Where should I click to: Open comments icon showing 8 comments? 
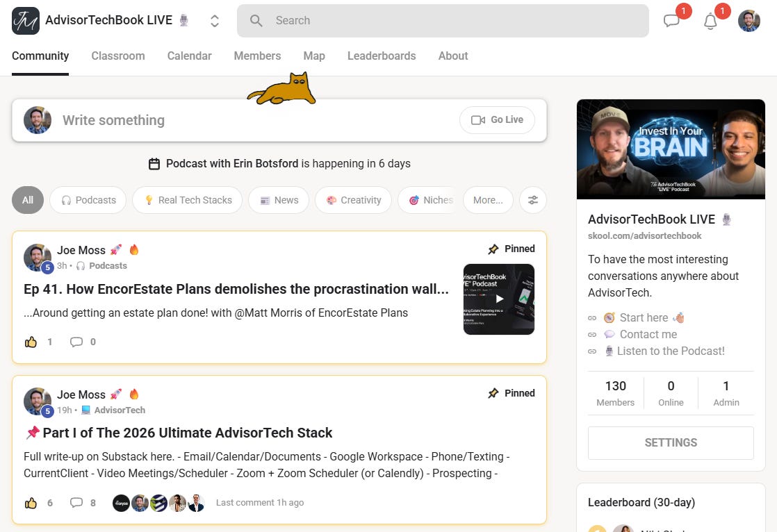coord(76,503)
